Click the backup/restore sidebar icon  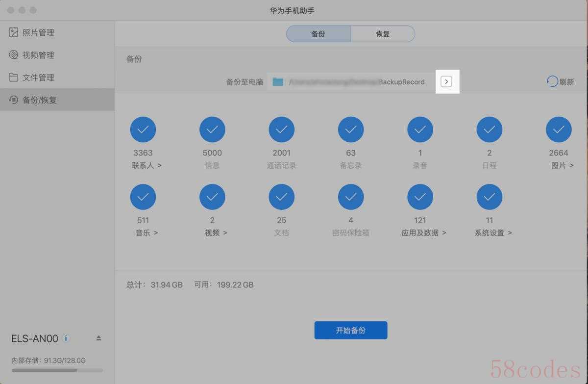click(x=14, y=100)
